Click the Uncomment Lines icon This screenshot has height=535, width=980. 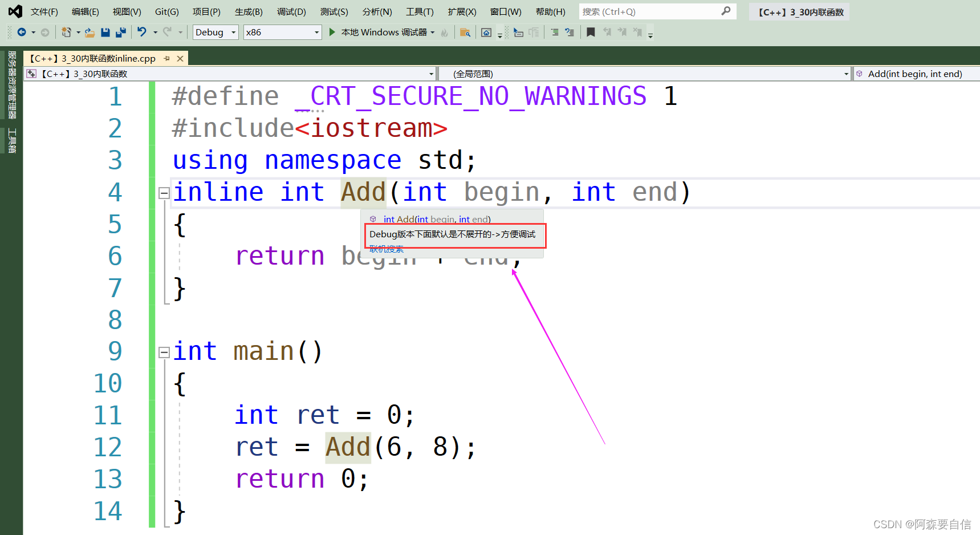pyautogui.click(x=570, y=33)
